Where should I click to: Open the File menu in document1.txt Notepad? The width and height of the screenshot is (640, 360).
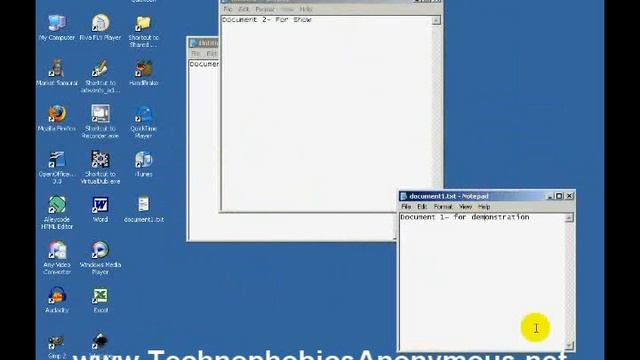click(x=406, y=207)
